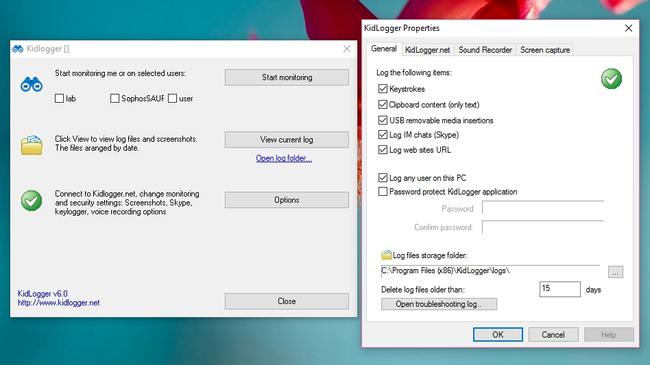Switch to the Screen capture tab
This screenshot has width=650, height=365.
coord(545,50)
